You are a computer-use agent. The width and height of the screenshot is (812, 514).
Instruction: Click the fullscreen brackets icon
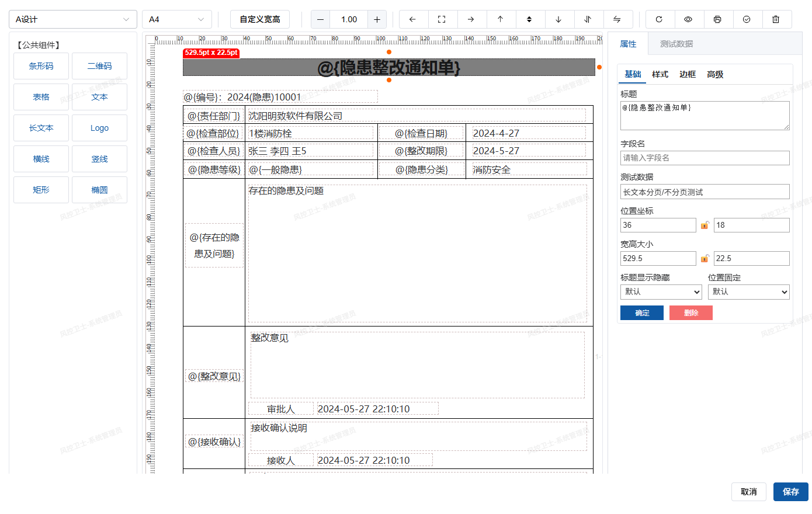pos(442,19)
